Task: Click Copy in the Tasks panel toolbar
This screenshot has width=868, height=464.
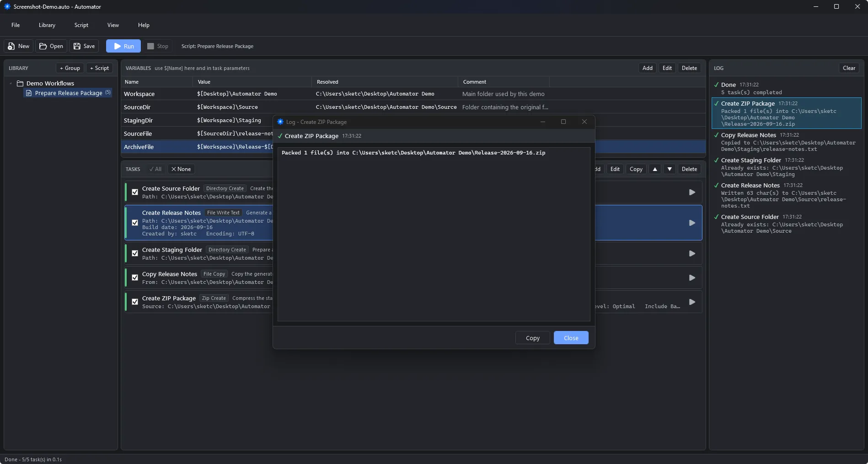Action: [x=636, y=169]
